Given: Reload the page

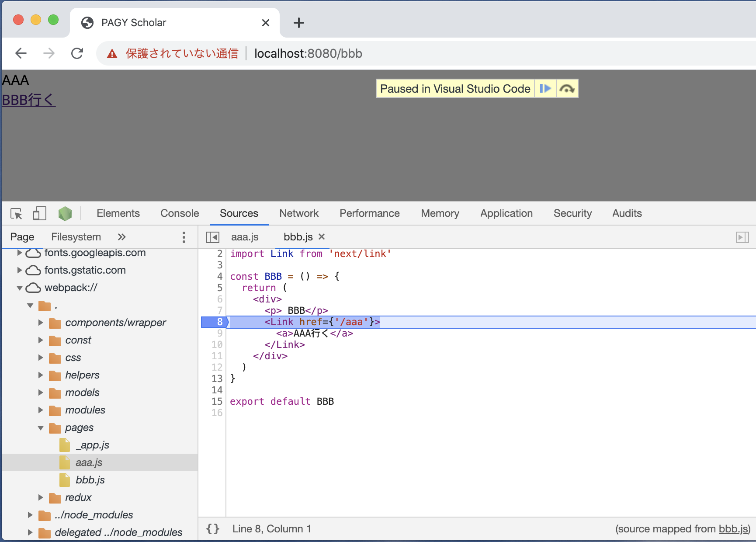Looking at the screenshot, I should 77,53.
